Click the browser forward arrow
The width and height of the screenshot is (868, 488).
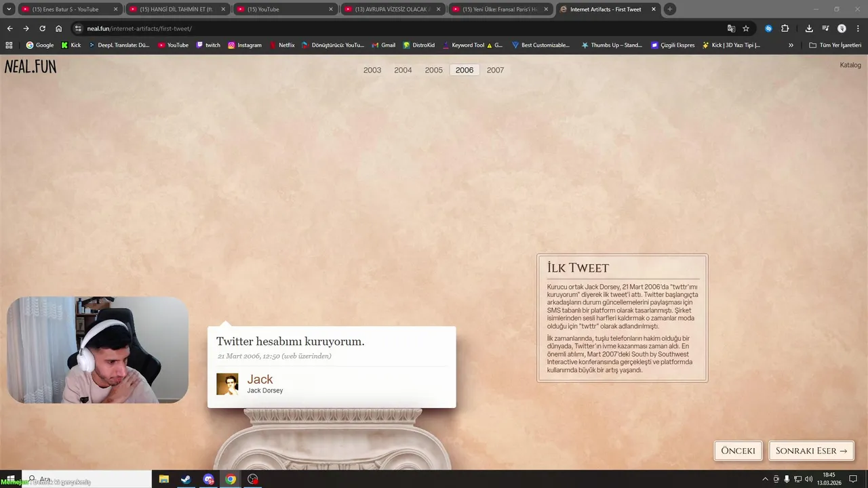tap(26, 28)
